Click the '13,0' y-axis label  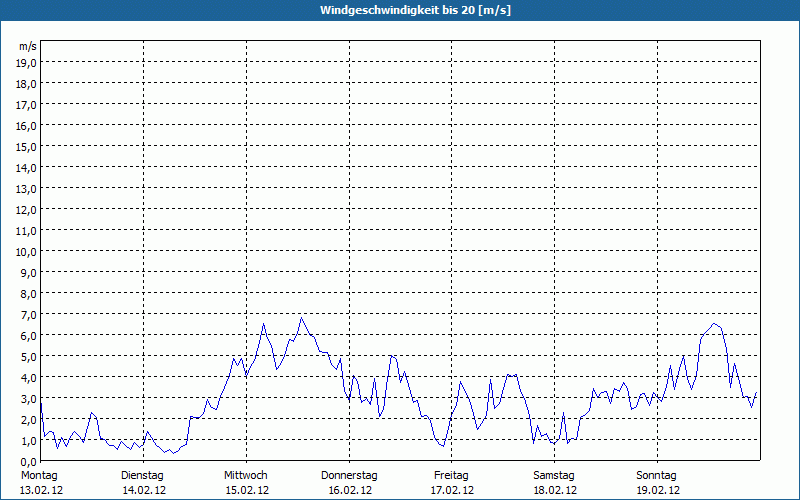(27, 189)
